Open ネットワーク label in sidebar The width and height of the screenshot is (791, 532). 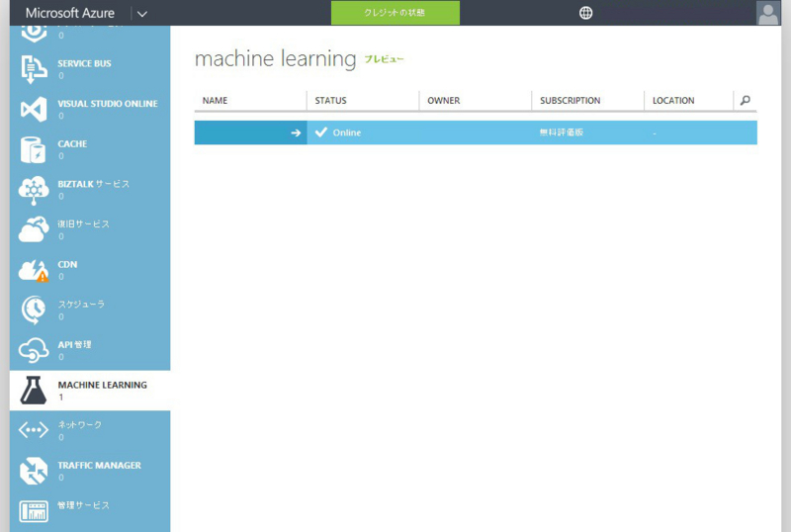click(x=80, y=424)
